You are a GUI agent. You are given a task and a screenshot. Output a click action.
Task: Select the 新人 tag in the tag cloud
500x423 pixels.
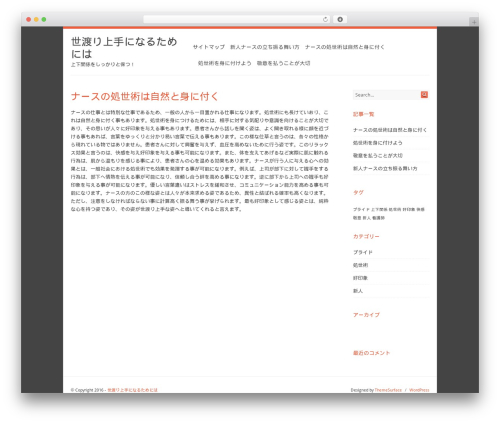(x=367, y=218)
